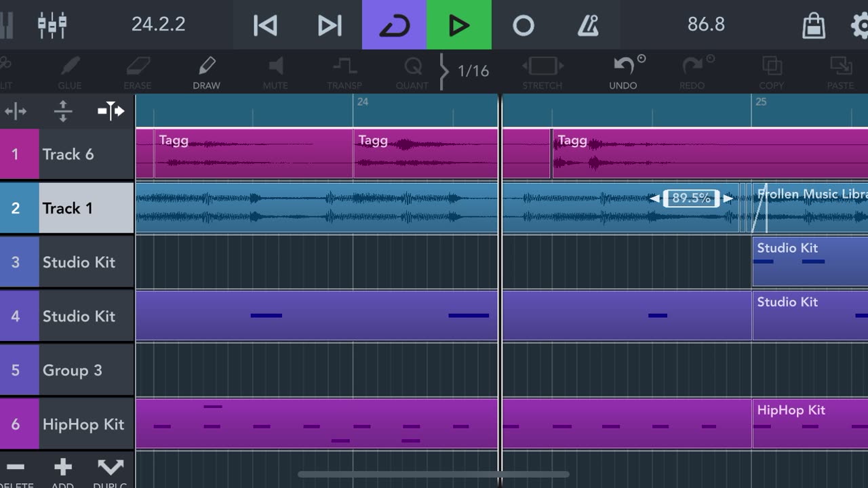Select first Tagg audio clip
Image resolution: width=868 pixels, height=488 pixels.
click(253, 154)
